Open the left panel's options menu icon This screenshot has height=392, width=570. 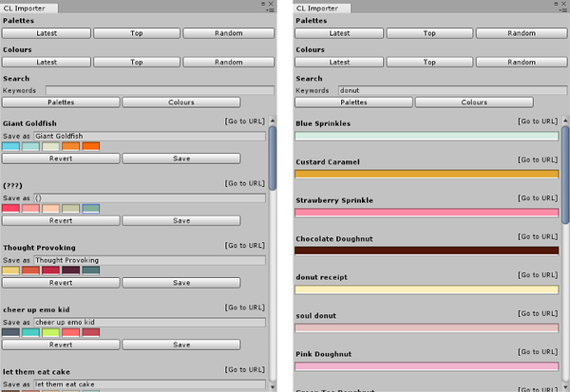point(271,9)
